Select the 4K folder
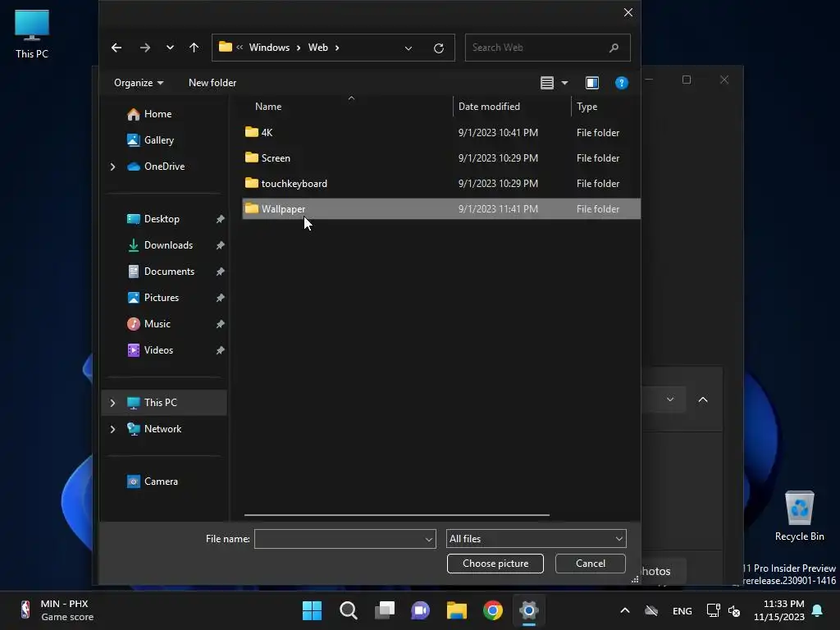 [441, 132]
